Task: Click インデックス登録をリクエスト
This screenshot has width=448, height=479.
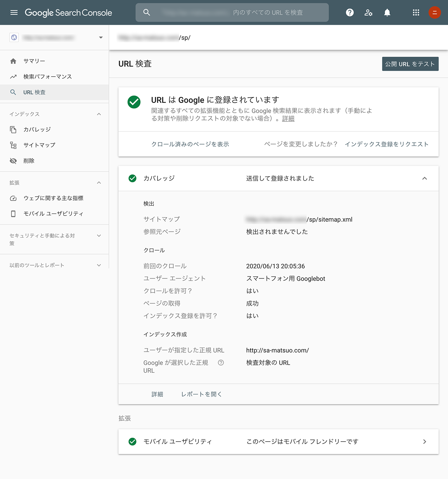Action: coord(386,144)
